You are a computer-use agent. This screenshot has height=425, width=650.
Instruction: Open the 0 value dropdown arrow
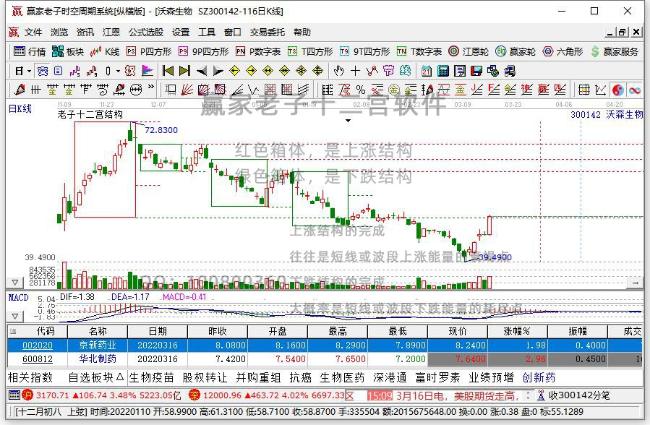click(118, 71)
